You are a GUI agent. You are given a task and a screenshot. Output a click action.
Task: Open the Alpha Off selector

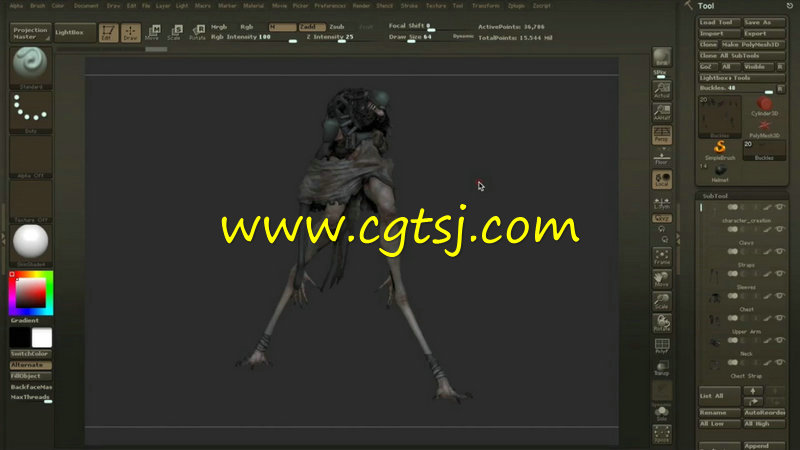coord(30,156)
